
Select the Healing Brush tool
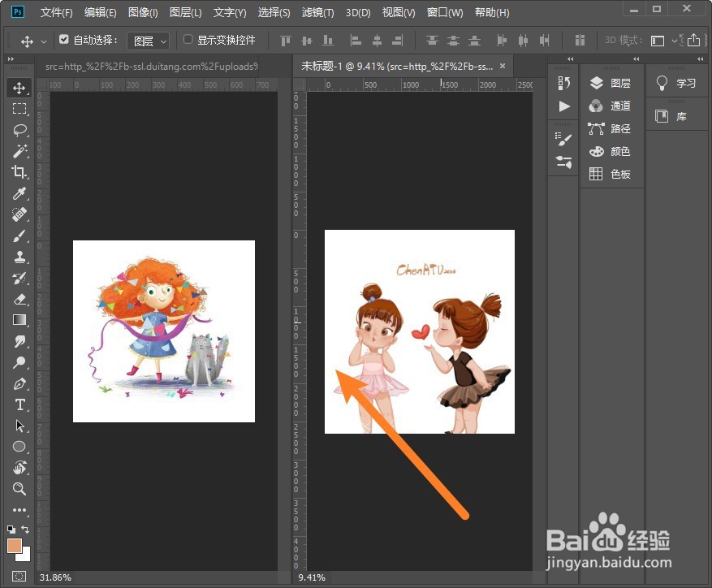coord(19,214)
